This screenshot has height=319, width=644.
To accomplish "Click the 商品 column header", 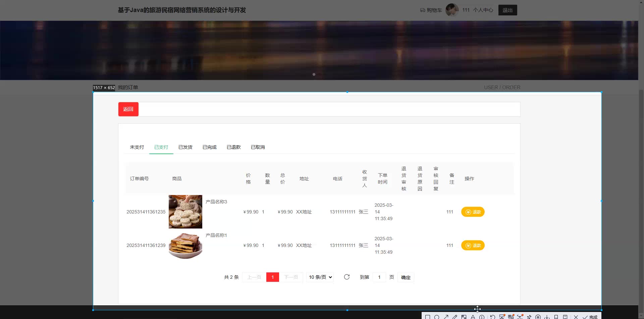I will (x=177, y=179).
